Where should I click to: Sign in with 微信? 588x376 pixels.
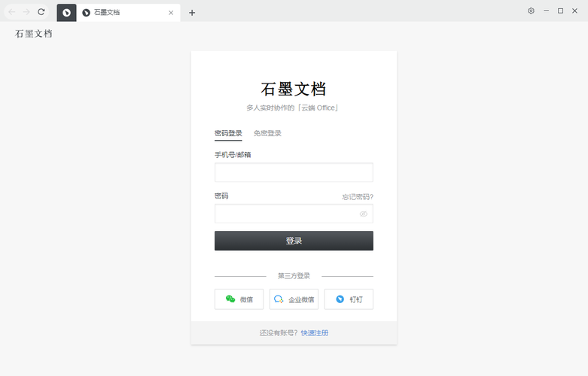[x=239, y=299]
